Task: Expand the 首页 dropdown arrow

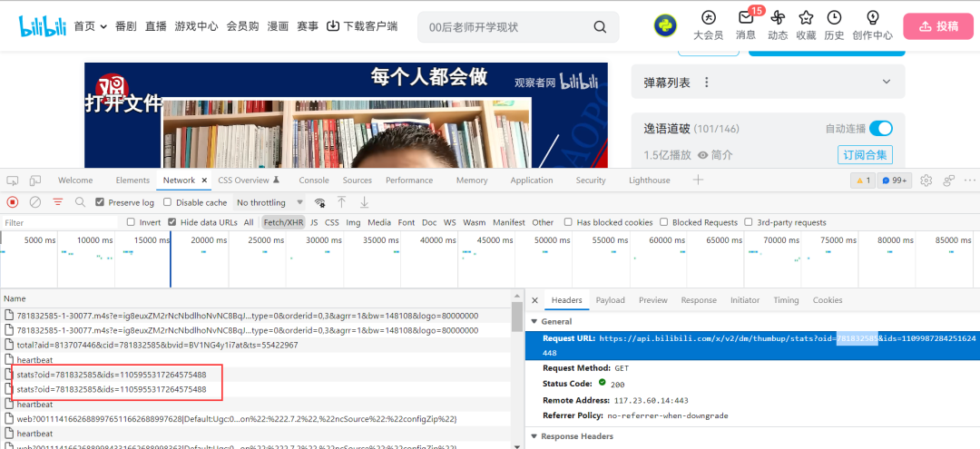Action: (103, 27)
